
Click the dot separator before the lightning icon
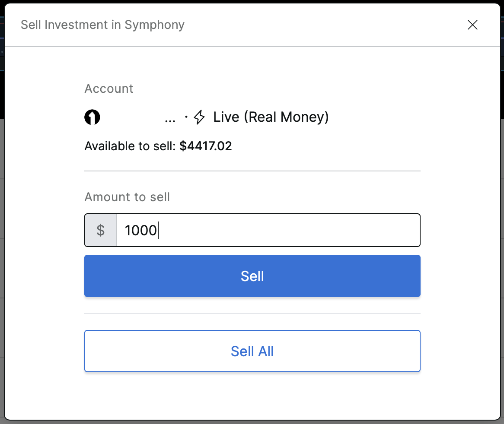[x=186, y=117]
